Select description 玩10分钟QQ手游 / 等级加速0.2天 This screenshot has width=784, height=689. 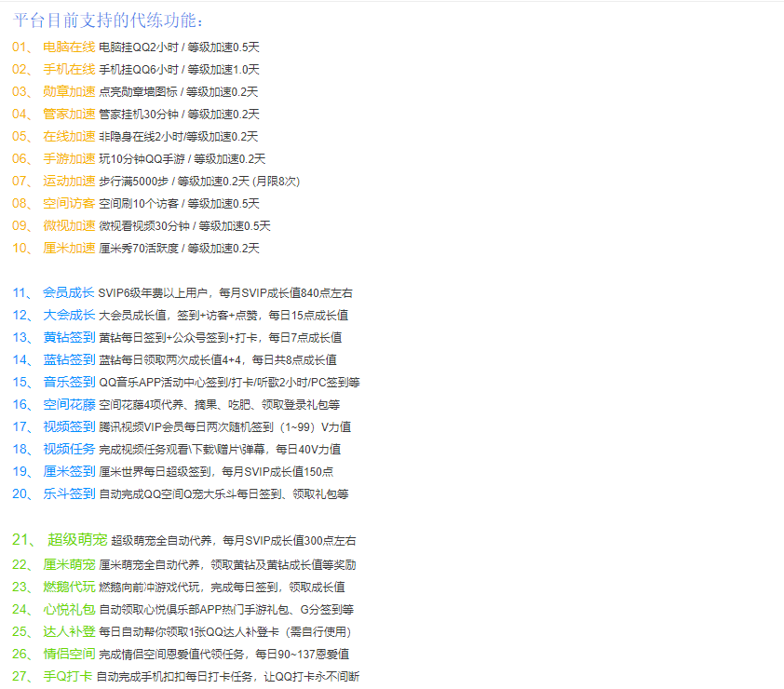(x=182, y=159)
